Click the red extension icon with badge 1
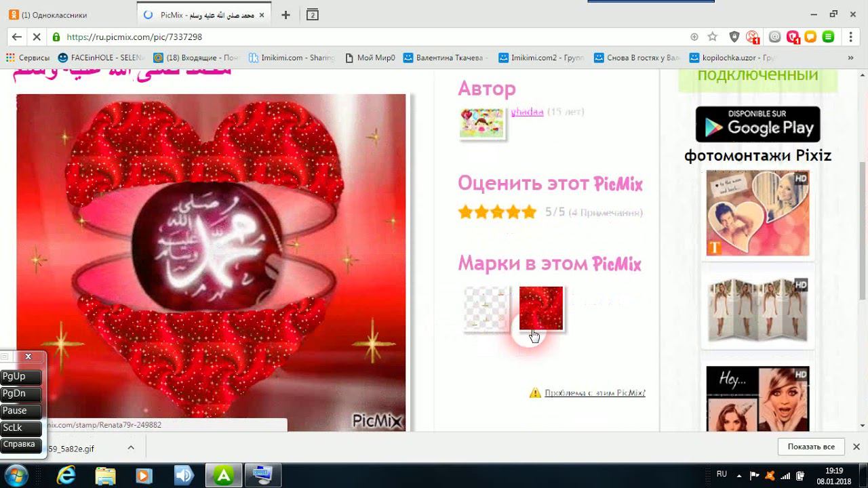 tap(792, 37)
